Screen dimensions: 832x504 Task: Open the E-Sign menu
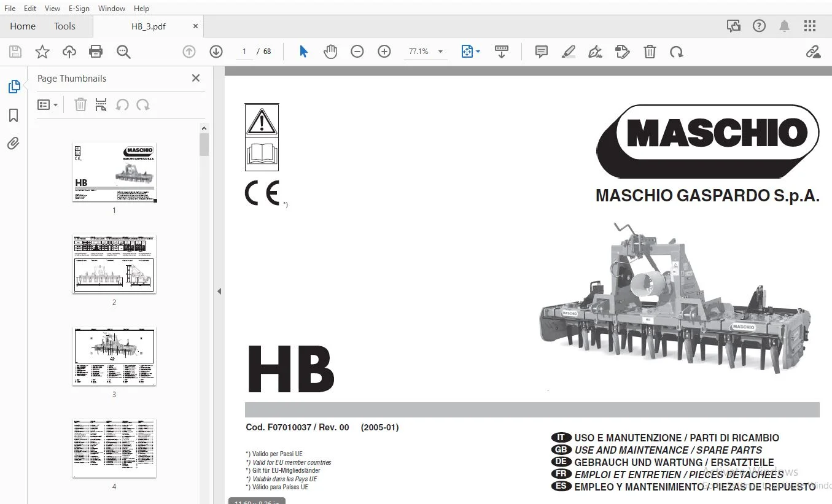(x=79, y=9)
